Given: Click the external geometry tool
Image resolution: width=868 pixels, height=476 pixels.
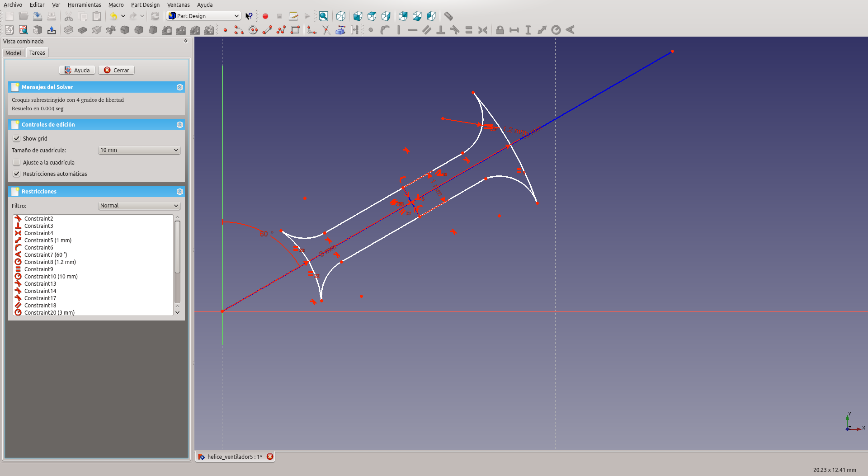Looking at the screenshot, I should coord(340,30).
